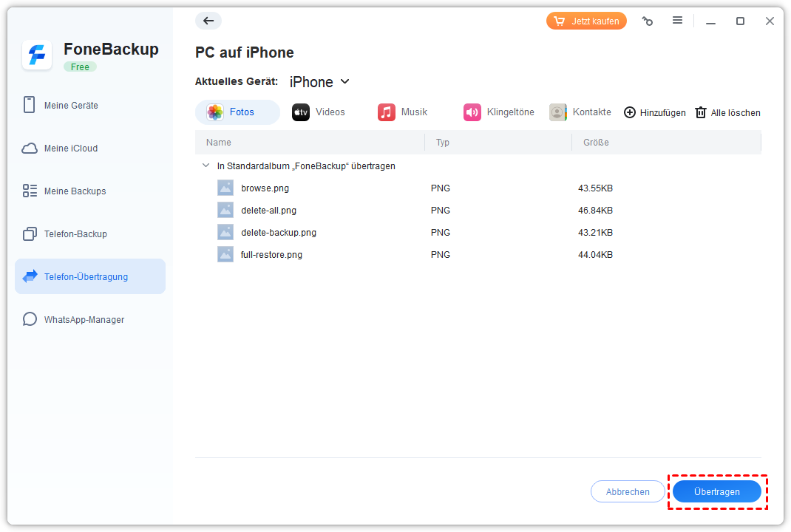Click the back arrow button
The height and width of the screenshot is (532, 791).
(208, 21)
